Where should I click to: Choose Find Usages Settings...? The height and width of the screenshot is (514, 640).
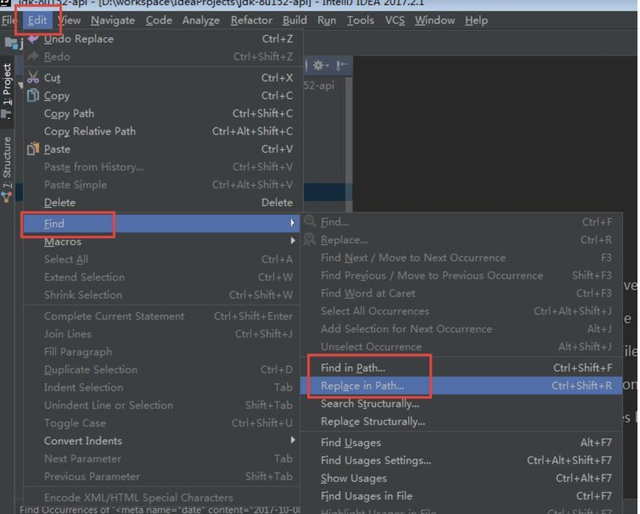(x=462, y=460)
